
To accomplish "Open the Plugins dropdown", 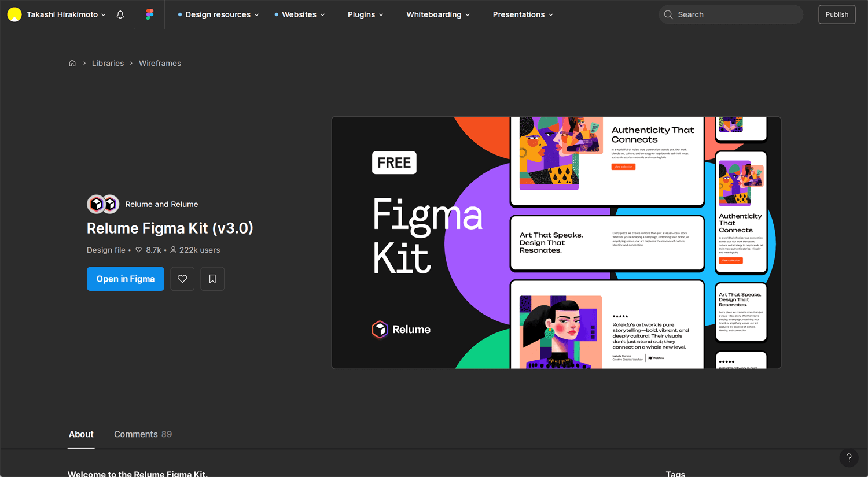I will (x=366, y=14).
